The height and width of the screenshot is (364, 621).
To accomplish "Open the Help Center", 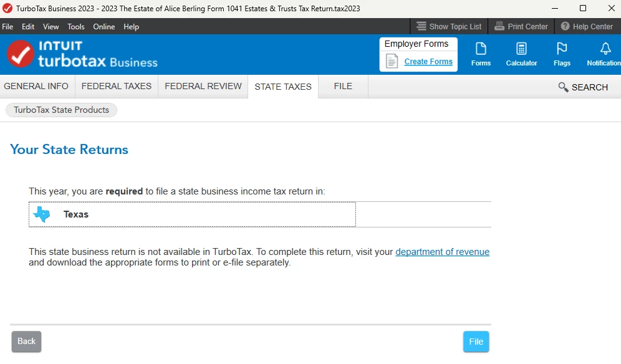I will pos(587,27).
